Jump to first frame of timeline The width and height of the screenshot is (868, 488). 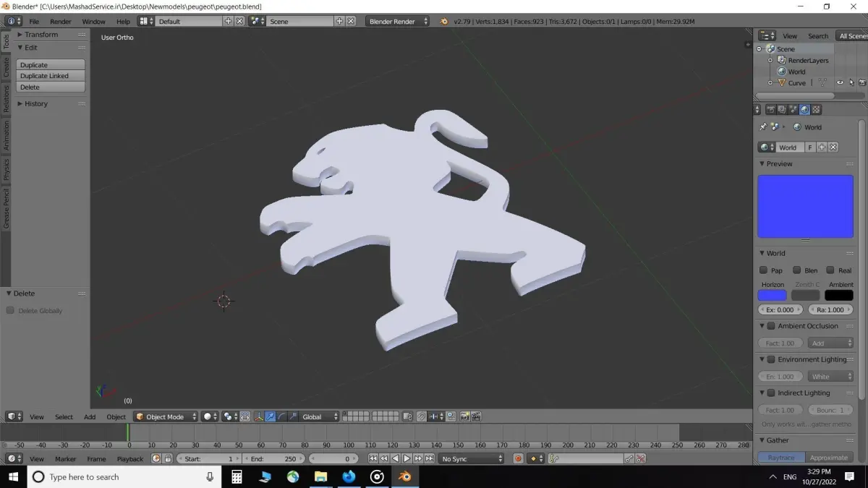(373, 458)
